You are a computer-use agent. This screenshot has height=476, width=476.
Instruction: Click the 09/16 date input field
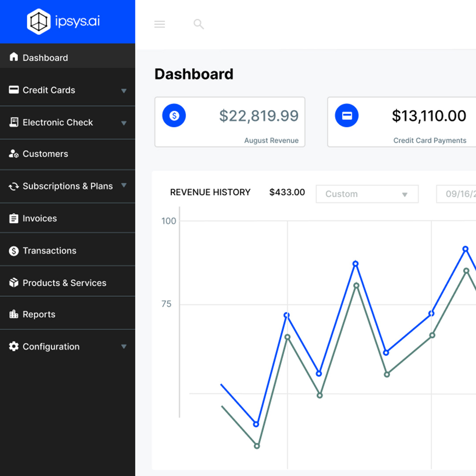pyautogui.click(x=456, y=194)
